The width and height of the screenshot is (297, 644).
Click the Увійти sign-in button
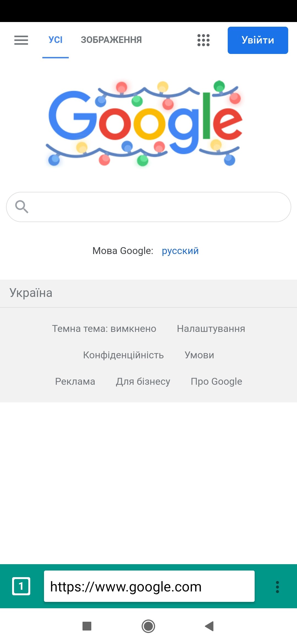pyautogui.click(x=258, y=40)
